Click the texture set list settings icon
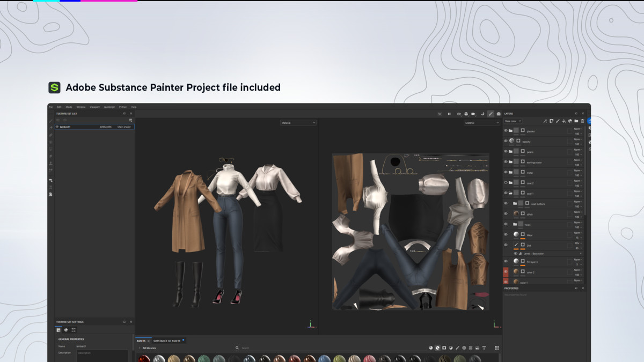 [x=130, y=120]
